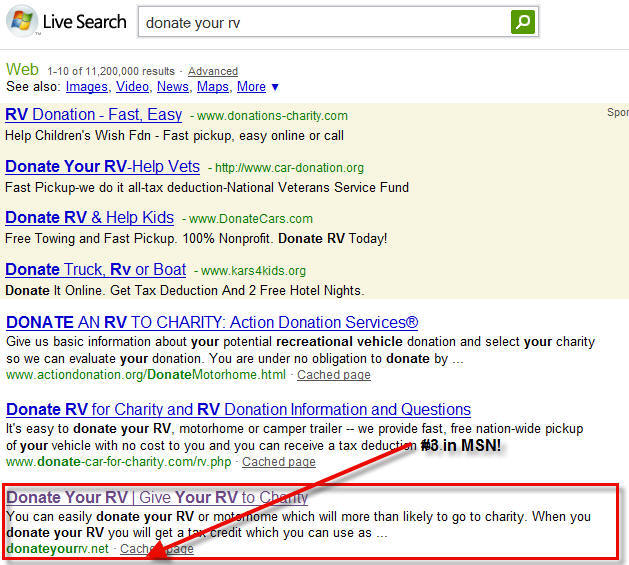Click the www.donate-car-for-charity.com/rv.php URL text

coord(119,462)
